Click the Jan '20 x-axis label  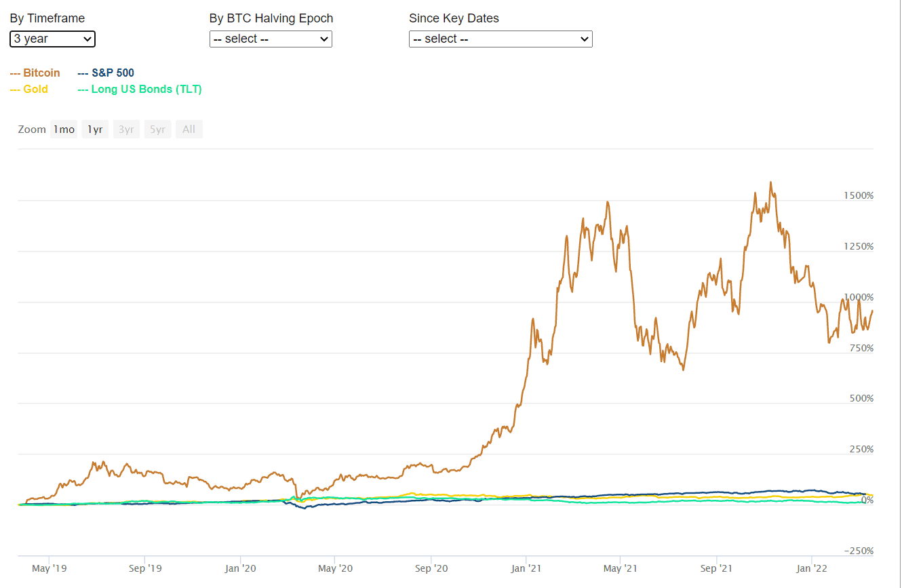[x=241, y=568]
